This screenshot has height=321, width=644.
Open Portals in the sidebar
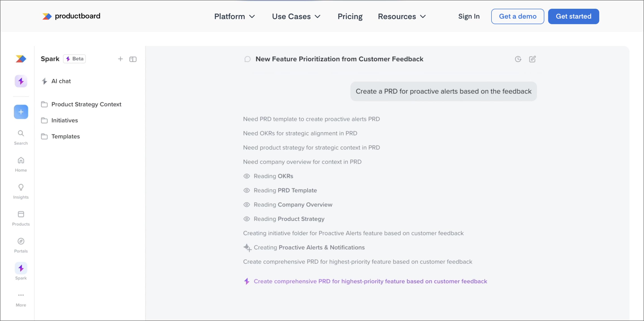point(21,245)
